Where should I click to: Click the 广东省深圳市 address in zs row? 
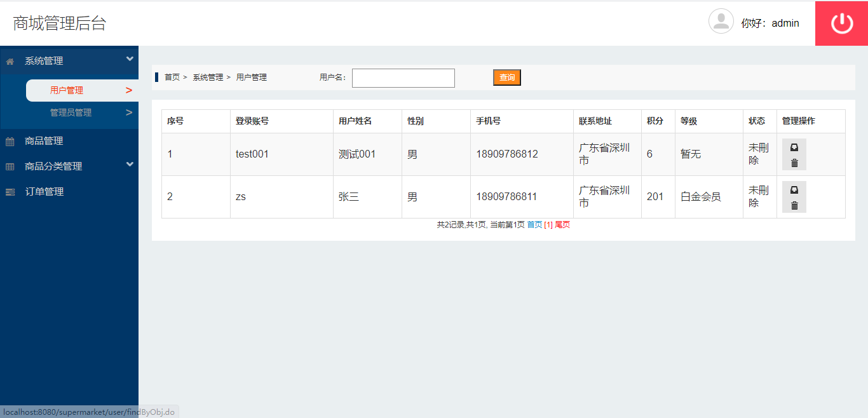point(604,197)
